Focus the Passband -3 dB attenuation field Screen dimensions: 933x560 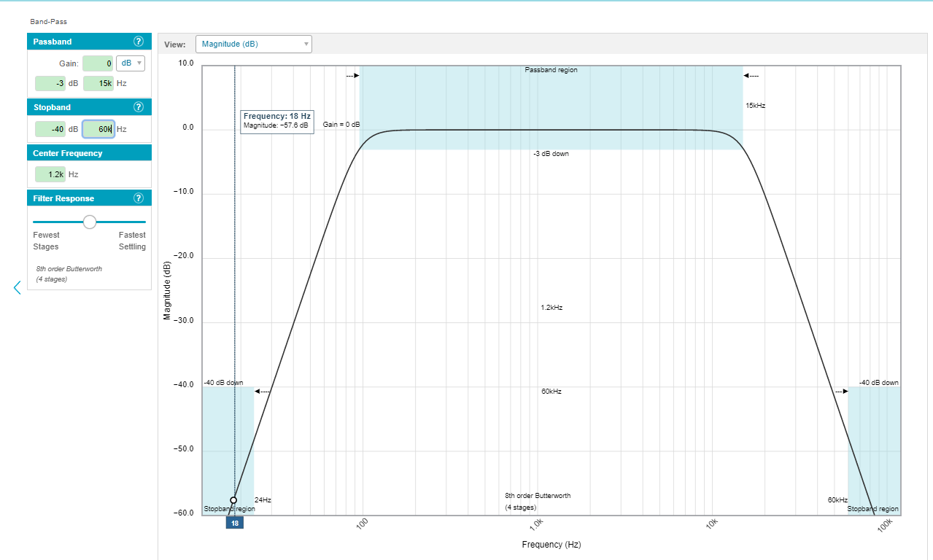point(50,83)
